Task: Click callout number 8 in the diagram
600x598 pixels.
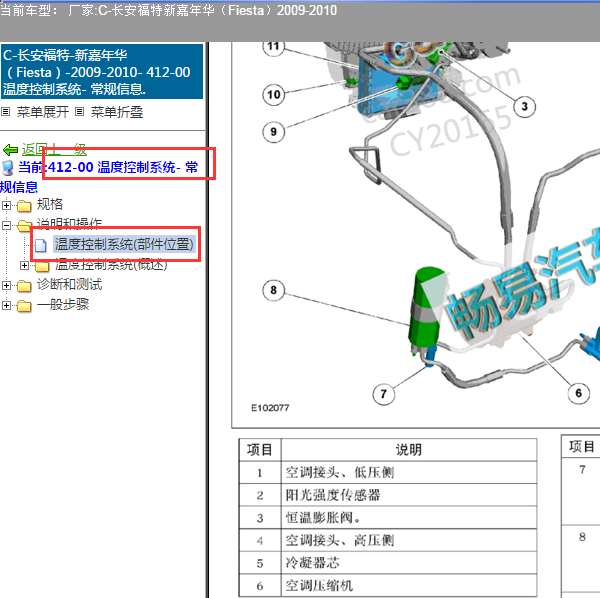Action: point(274,290)
